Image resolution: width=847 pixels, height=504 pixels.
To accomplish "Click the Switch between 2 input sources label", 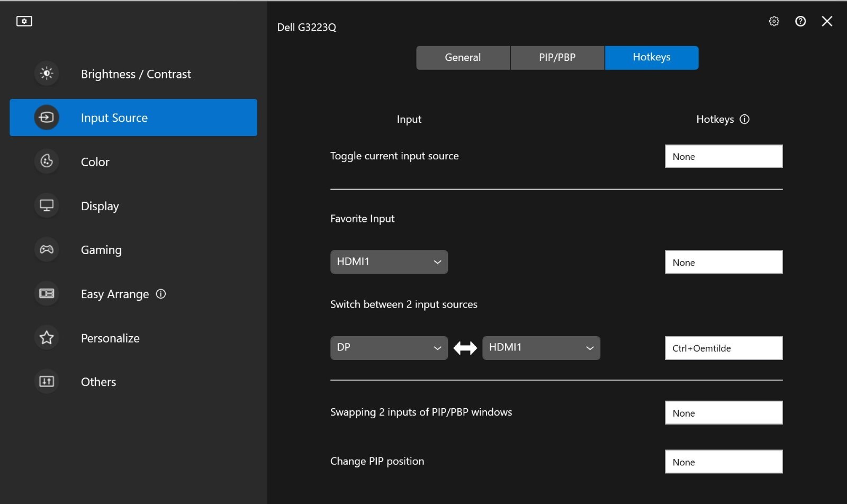I will [x=404, y=304].
